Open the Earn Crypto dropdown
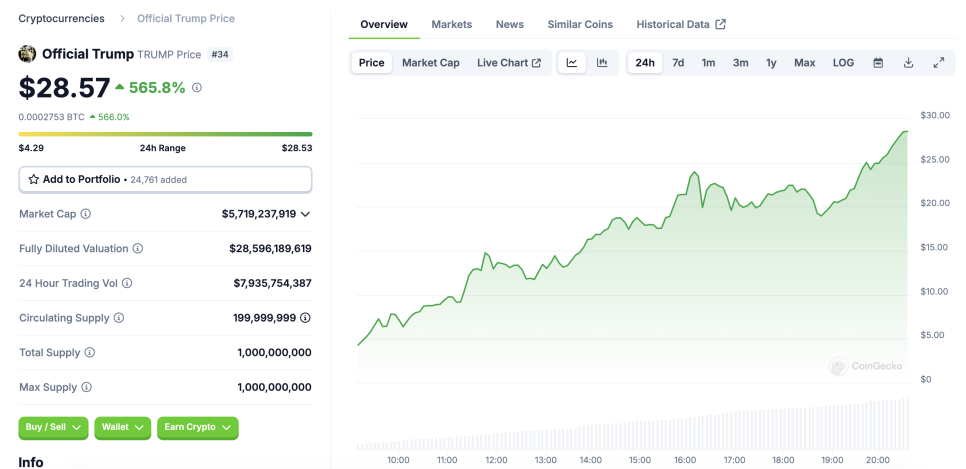 [198, 428]
